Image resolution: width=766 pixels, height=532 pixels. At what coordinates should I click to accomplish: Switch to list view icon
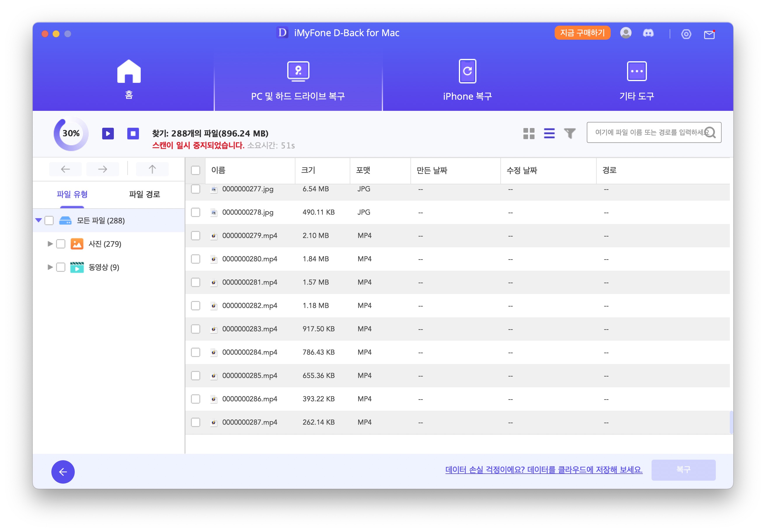pyautogui.click(x=549, y=133)
